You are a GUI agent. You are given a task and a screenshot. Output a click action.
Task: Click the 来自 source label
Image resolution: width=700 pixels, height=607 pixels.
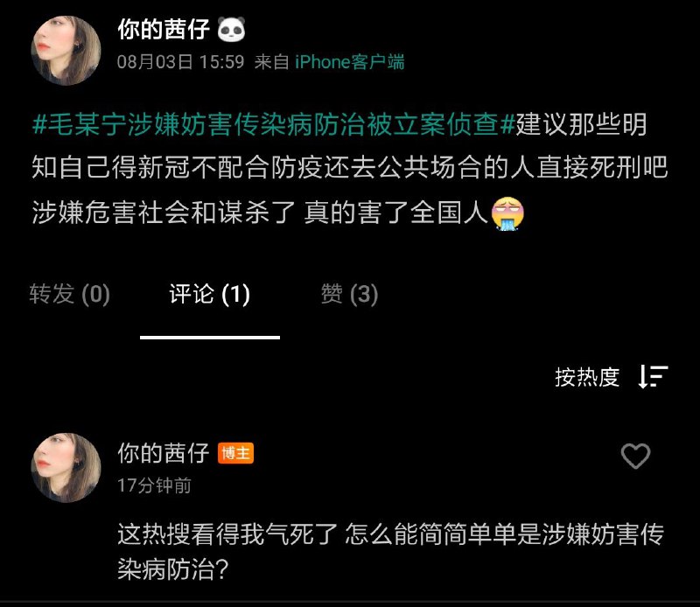pos(272,62)
